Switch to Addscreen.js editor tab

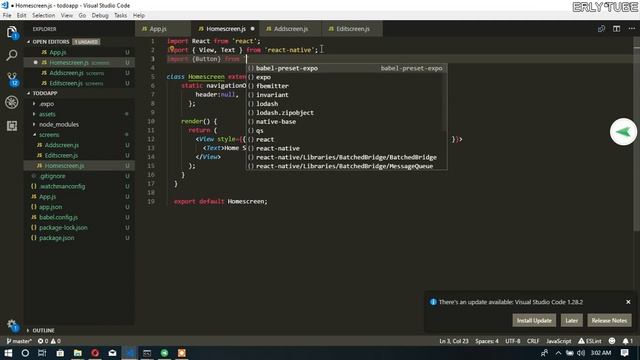pyautogui.click(x=291, y=29)
